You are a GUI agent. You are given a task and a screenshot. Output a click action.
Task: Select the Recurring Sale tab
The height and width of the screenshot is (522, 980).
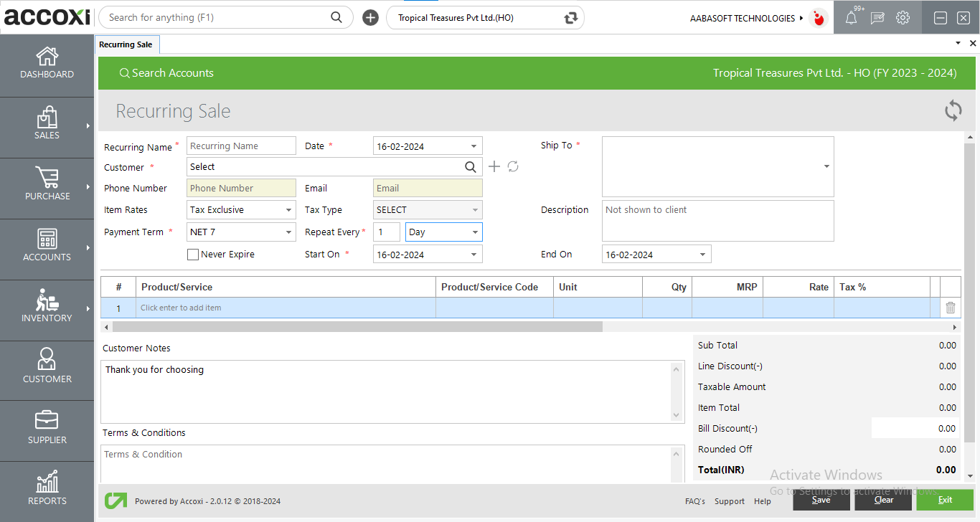pyautogui.click(x=127, y=44)
